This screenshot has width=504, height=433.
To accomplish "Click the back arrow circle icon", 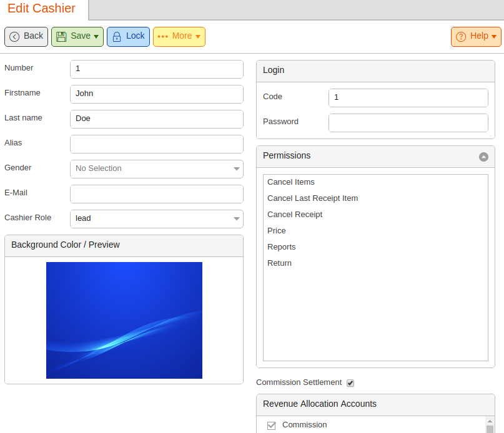I will point(14,37).
